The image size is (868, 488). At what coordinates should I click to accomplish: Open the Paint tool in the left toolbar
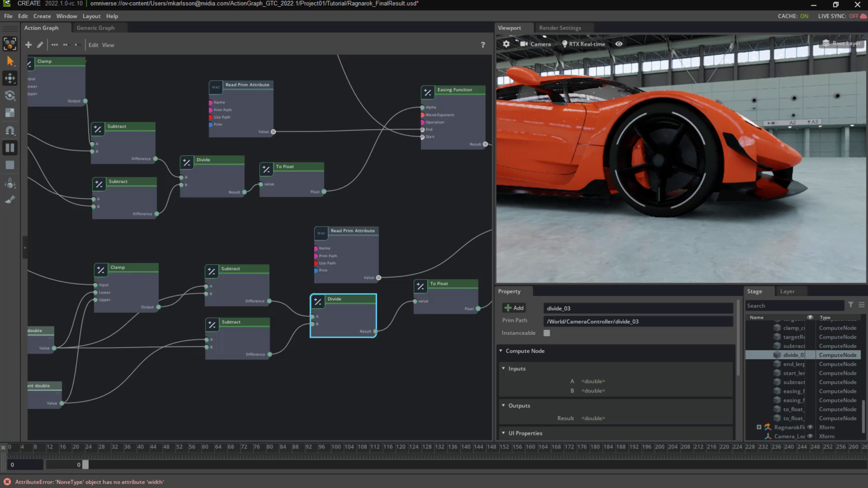coord(10,199)
